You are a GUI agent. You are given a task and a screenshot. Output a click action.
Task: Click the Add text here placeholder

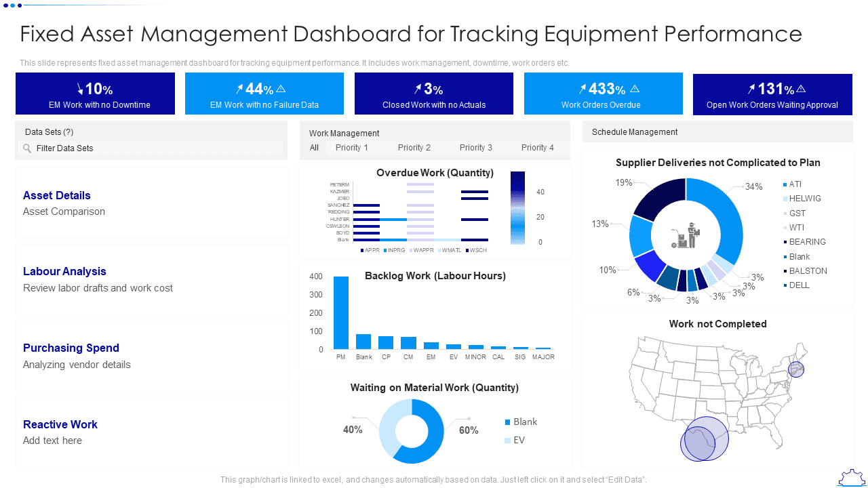click(x=53, y=441)
